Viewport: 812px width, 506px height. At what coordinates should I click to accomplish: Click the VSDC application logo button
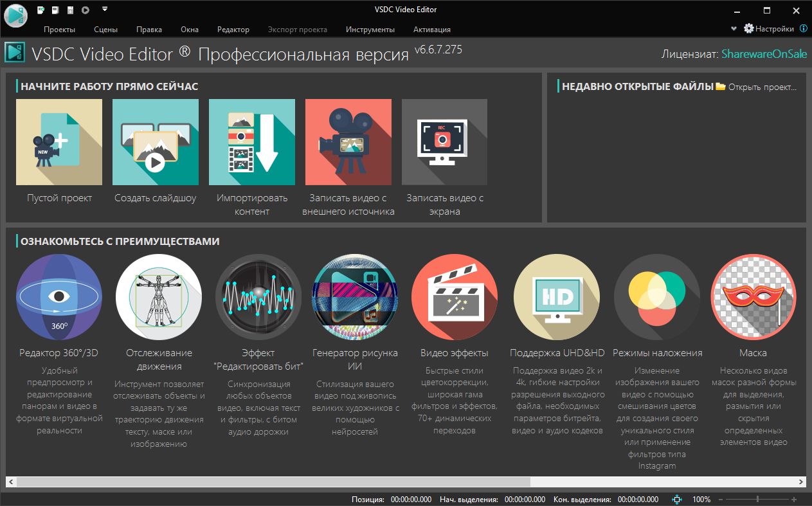click(x=15, y=15)
